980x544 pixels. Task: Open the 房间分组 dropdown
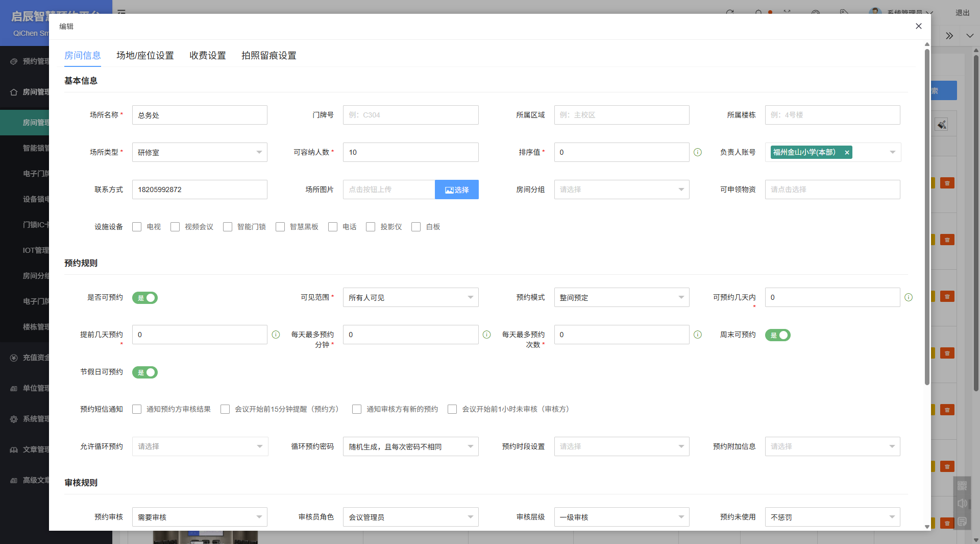(622, 190)
